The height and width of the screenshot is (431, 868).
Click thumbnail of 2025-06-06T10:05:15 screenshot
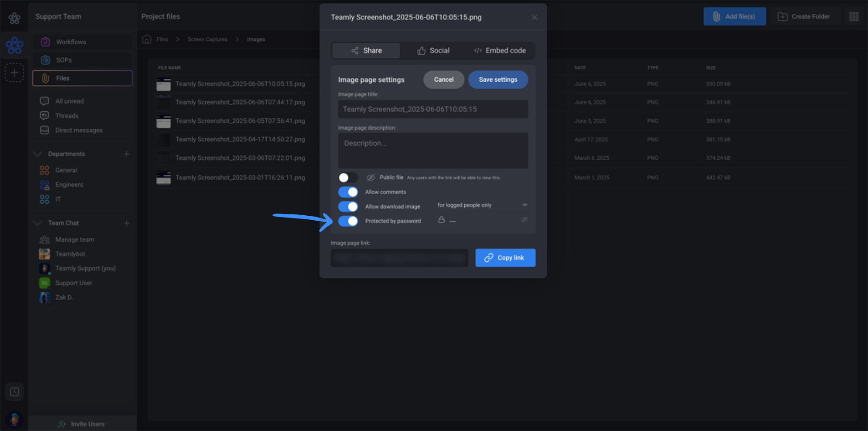[x=164, y=84]
